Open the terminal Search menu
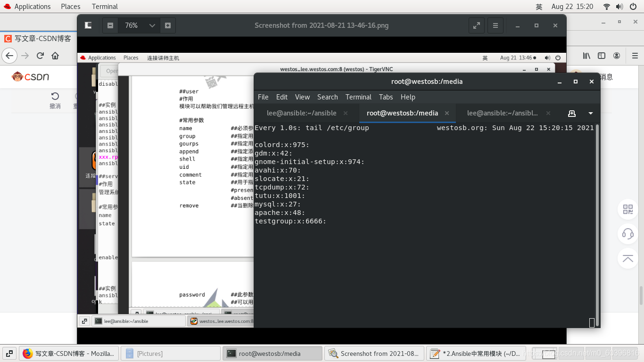This screenshot has height=362, width=644. tap(328, 97)
